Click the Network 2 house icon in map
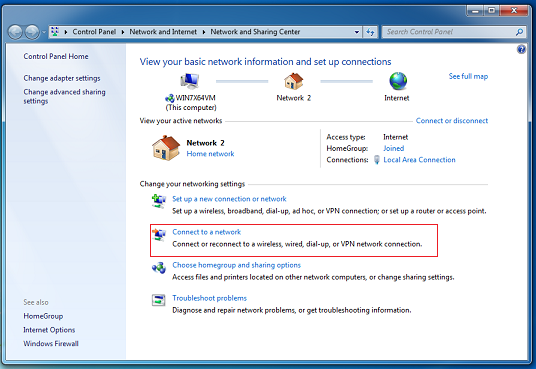536x369 pixels. pyautogui.click(x=293, y=81)
